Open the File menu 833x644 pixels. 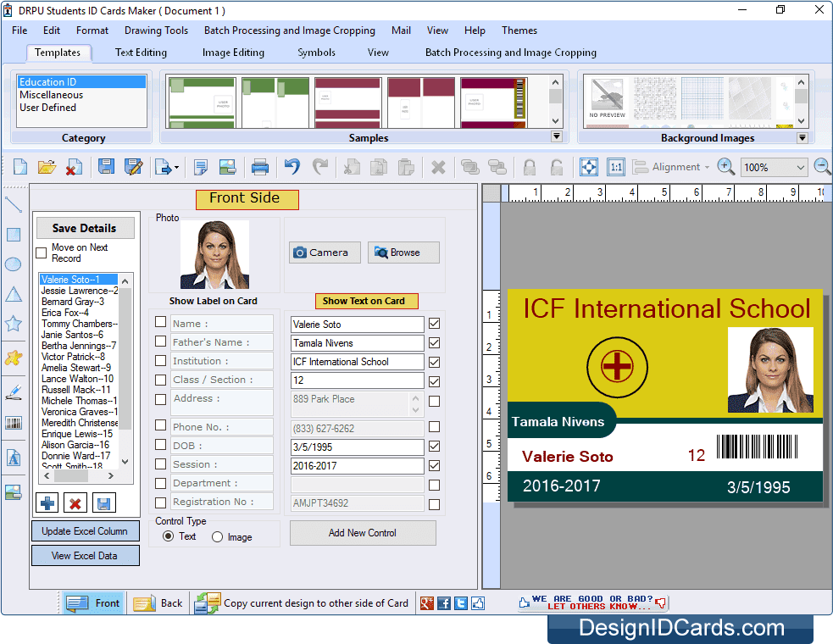tap(19, 31)
